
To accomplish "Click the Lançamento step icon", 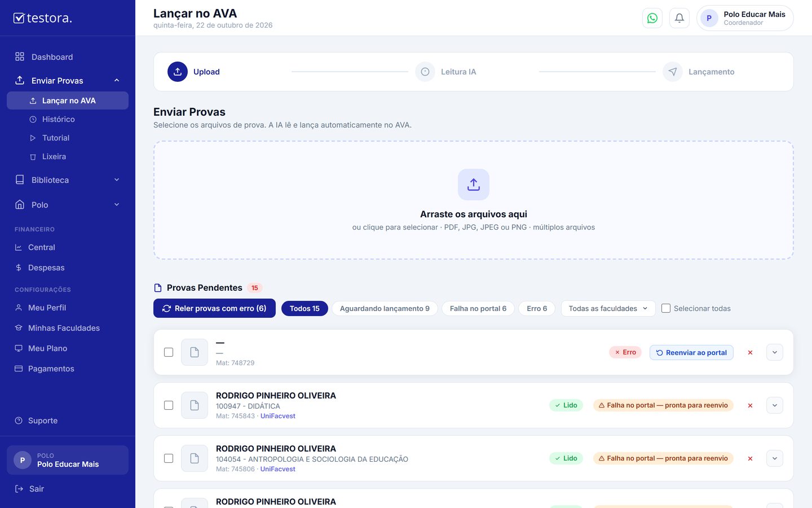I will click(x=673, y=72).
